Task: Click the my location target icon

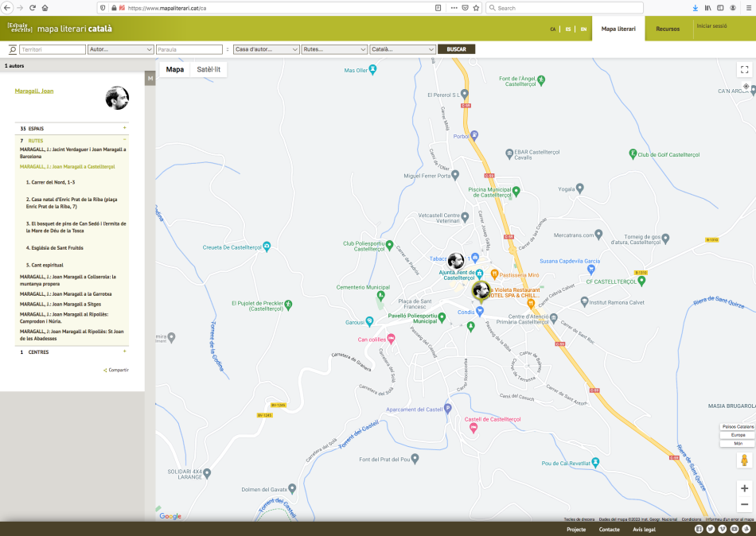Action: 746,86
